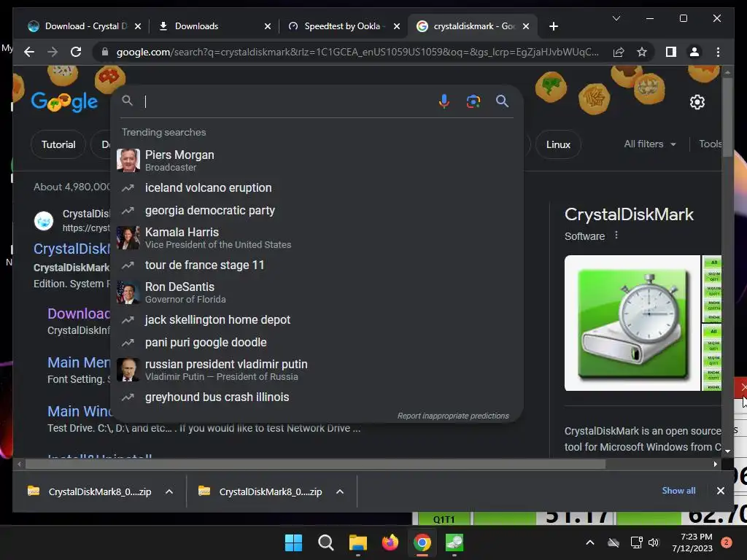
Task: Select the Linux filter chip
Action: (x=558, y=144)
